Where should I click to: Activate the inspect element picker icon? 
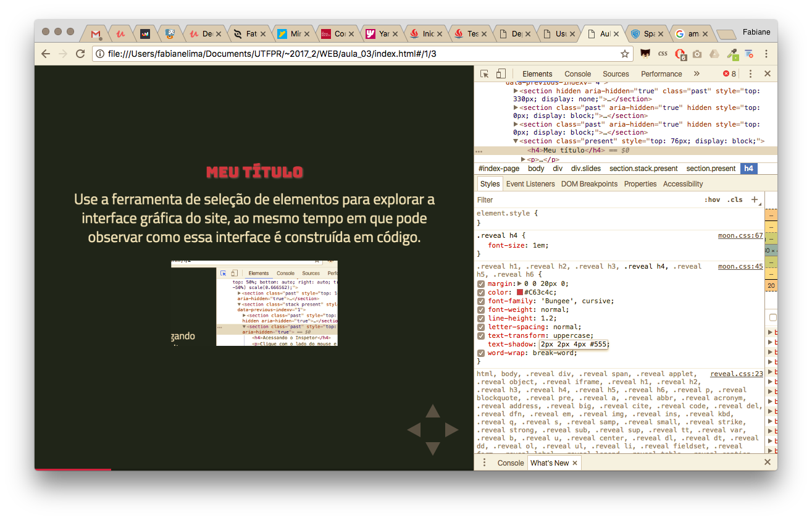pos(485,73)
